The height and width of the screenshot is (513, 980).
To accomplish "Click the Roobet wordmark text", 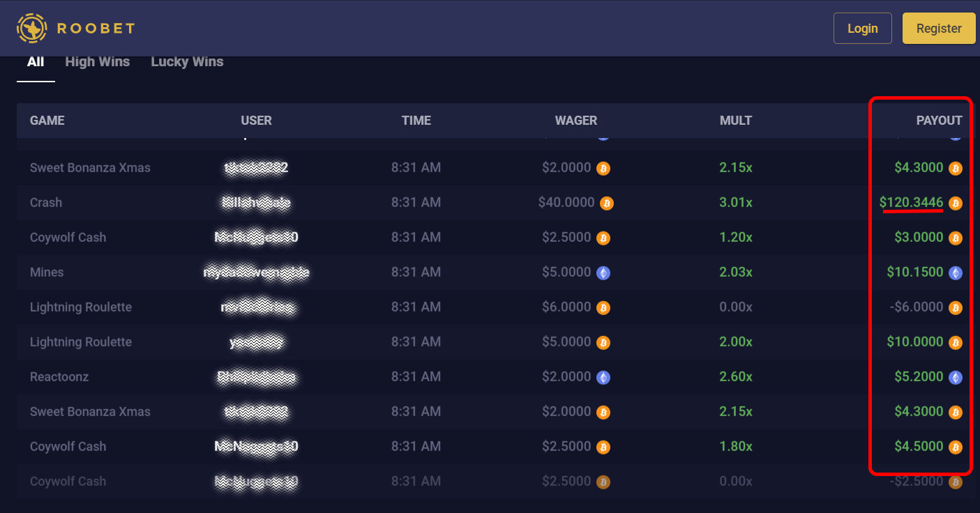I will coord(96,29).
